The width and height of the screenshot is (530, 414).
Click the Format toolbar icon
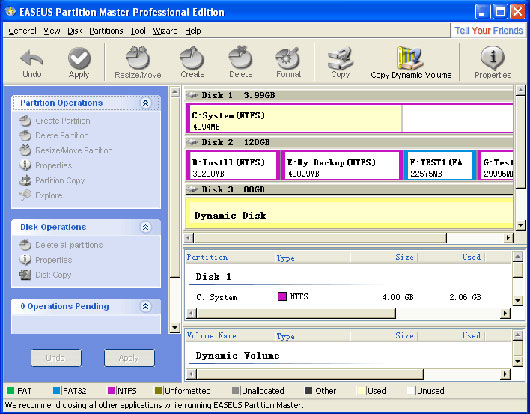pos(288,63)
